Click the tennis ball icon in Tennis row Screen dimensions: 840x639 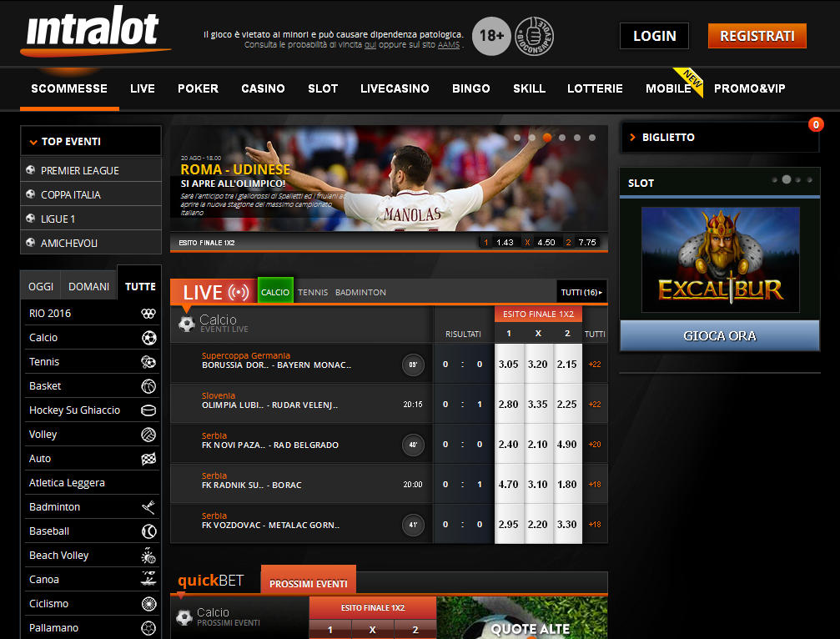coord(148,361)
